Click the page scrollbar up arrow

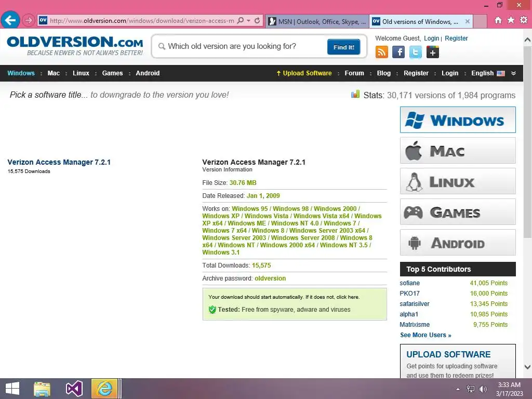tap(527, 39)
